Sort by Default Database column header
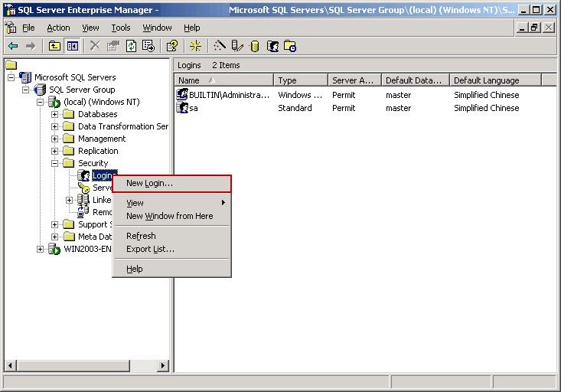Screen dimensions: 561x392 coord(416,80)
